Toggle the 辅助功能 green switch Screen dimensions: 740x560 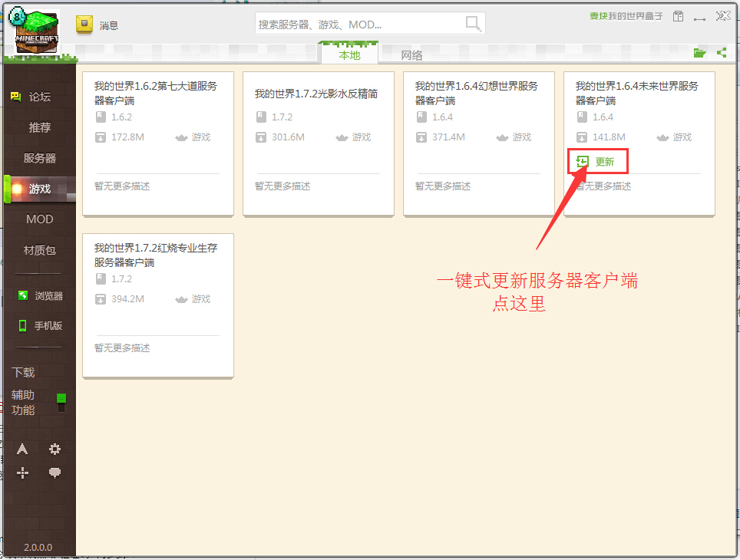[62, 398]
